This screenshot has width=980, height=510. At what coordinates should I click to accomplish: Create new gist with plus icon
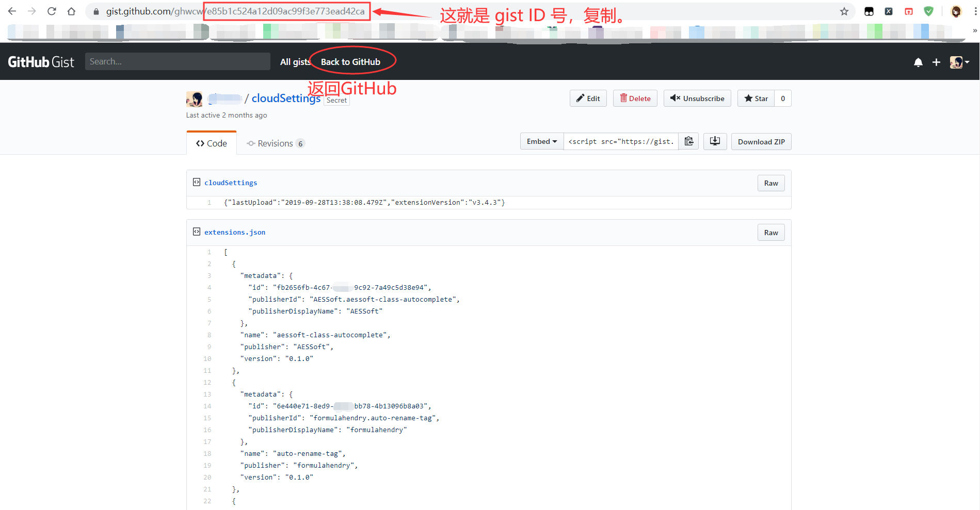coord(936,62)
